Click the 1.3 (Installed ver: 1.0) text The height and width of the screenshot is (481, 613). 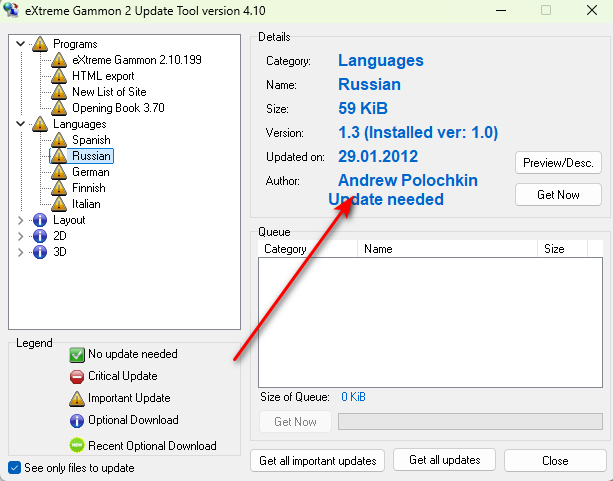(x=418, y=133)
